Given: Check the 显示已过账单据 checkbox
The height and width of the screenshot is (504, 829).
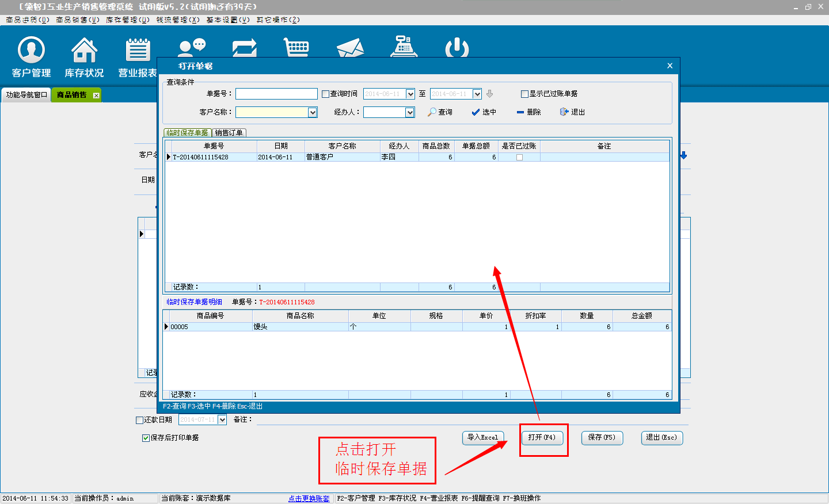Looking at the screenshot, I should pos(524,94).
